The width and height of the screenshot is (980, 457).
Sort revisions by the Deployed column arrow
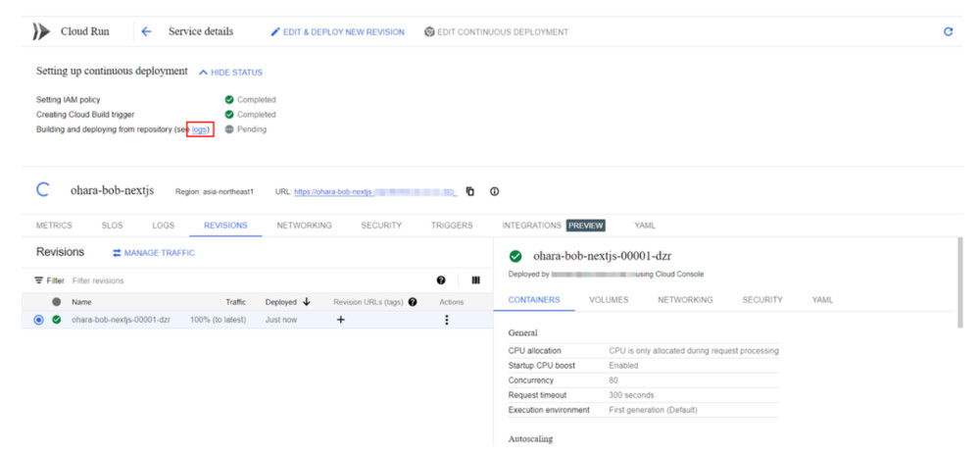[x=307, y=302]
